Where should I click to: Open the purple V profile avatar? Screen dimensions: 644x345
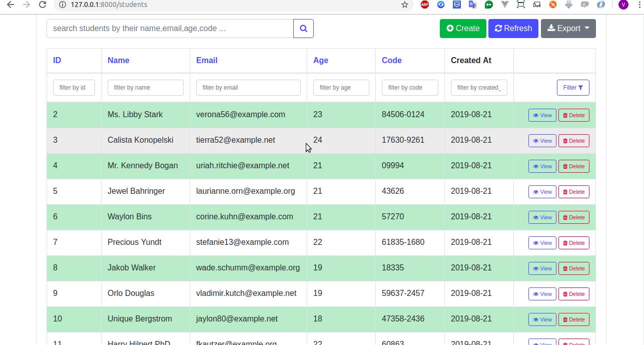623,5
